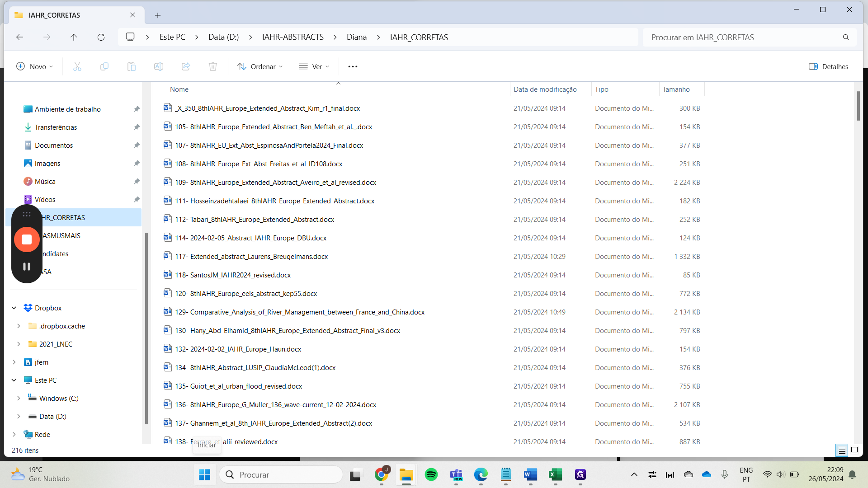Viewport: 868px width, 488px height.
Task: Click the Delete trash icon in toolbar
Action: click(212, 67)
